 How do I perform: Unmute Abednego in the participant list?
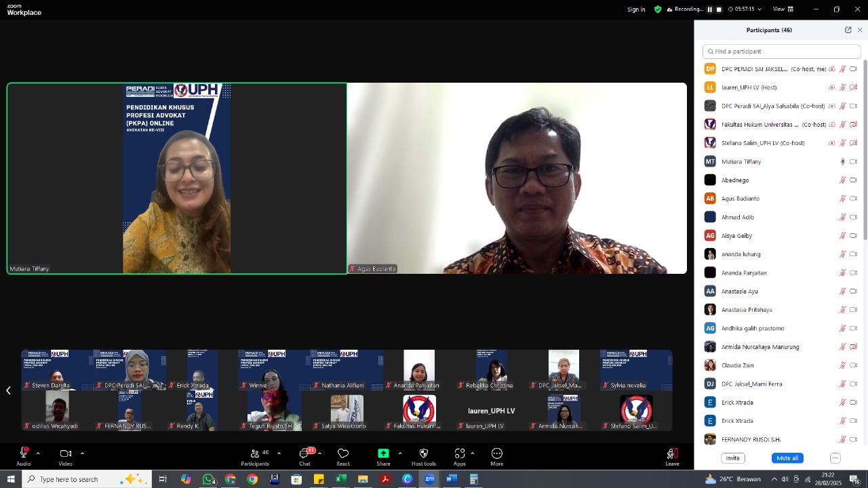point(843,180)
